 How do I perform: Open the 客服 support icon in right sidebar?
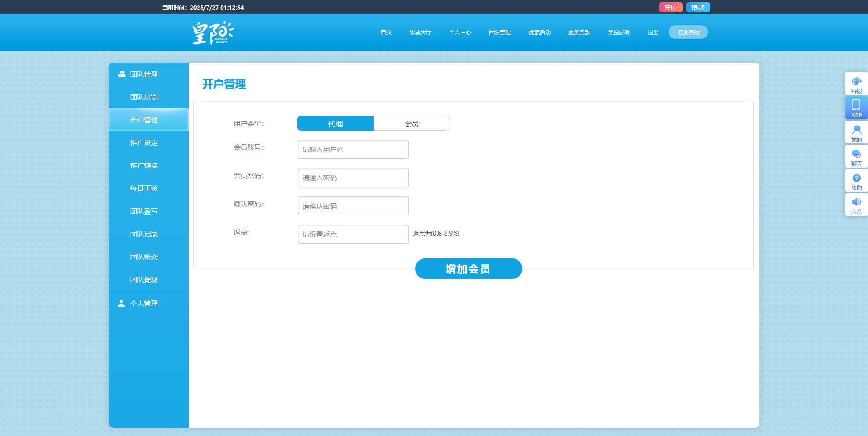point(856,84)
